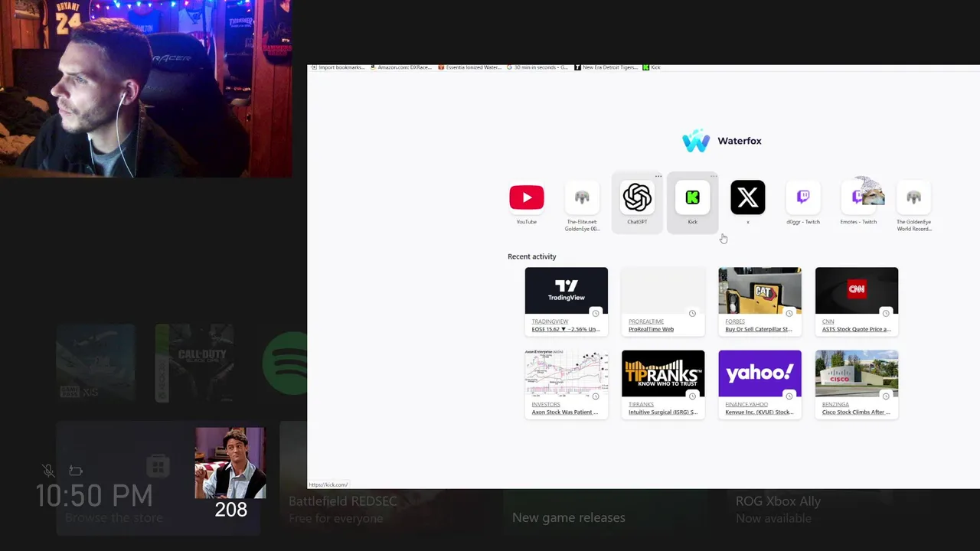The width and height of the screenshot is (980, 551).
Task: Open The GoldenEye World Record shortcut
Action: [913, 197]
